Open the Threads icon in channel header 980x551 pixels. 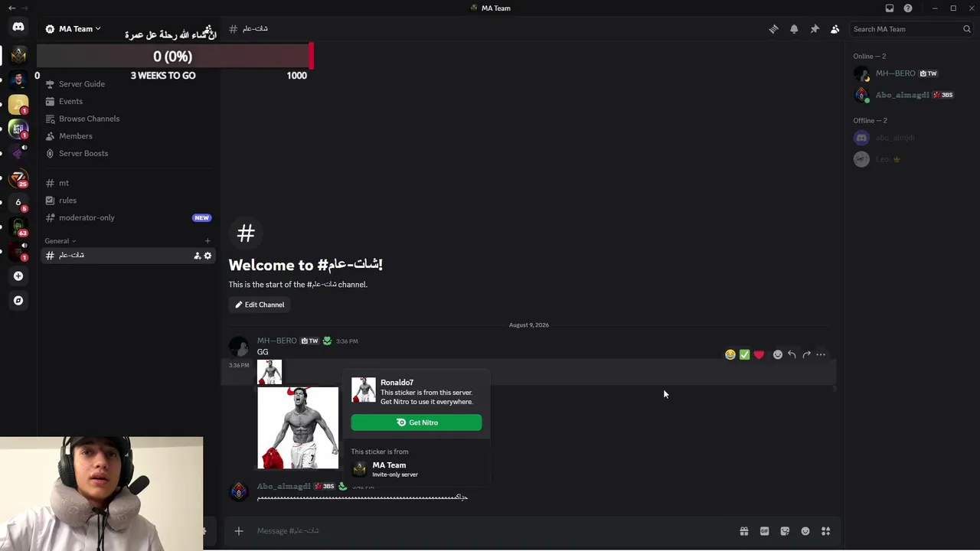point(773,29)
